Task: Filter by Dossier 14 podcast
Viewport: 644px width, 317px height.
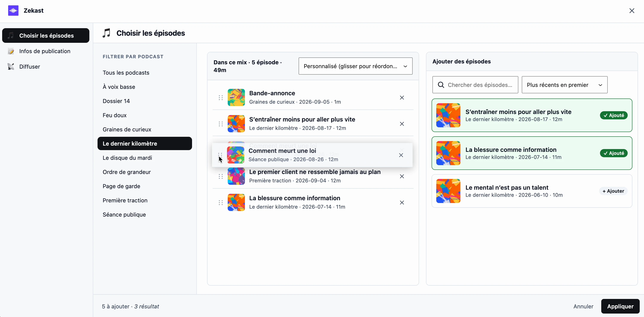Action: click(145, 101)
